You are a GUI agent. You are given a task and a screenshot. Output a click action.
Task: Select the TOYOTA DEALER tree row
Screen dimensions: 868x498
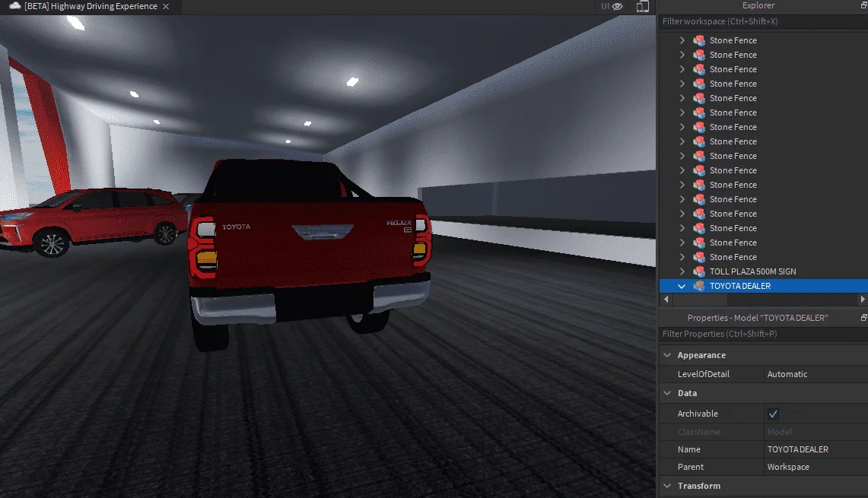click(x=763, y=286)
